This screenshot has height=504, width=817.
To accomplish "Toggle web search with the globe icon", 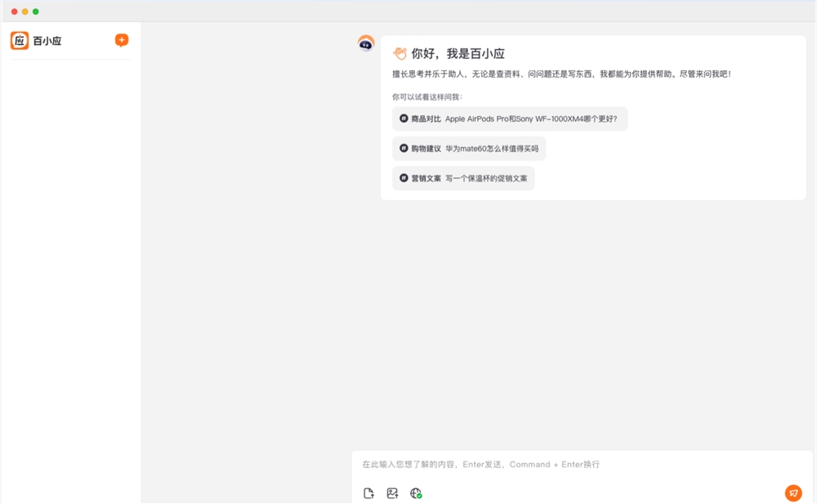I will click(415, 493).
